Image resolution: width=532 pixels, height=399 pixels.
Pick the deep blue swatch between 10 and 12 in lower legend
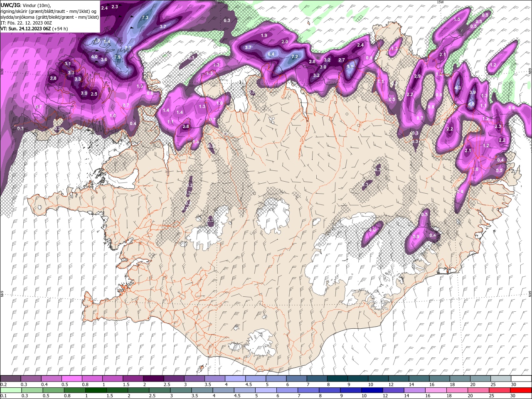pos(372,390)
